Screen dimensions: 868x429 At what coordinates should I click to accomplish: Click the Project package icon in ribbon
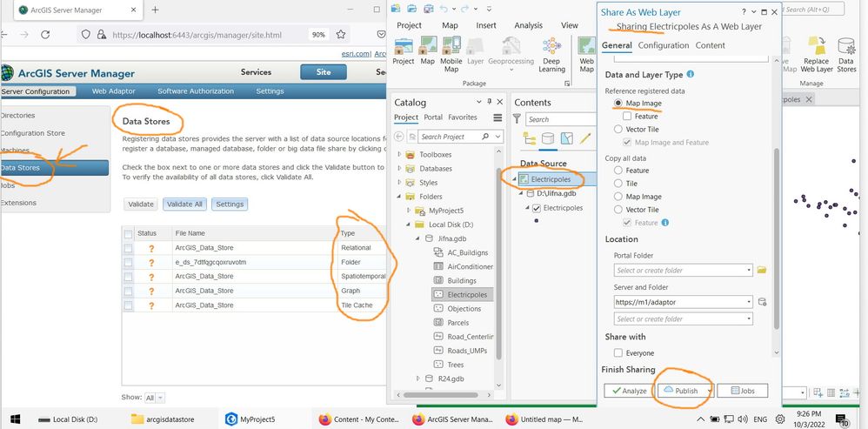(403, 45)
